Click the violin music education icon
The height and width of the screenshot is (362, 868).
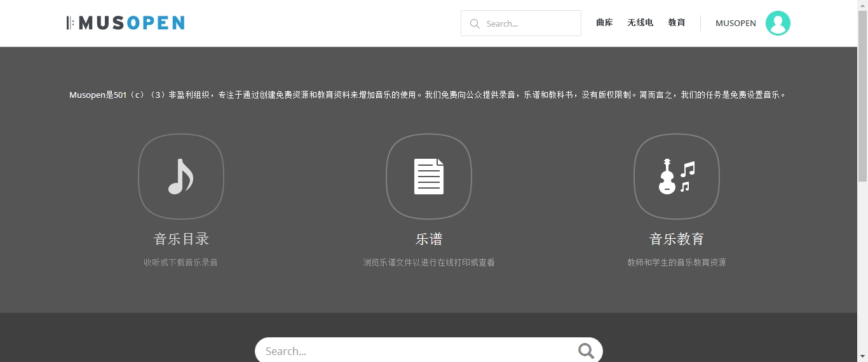pos(677,177)
